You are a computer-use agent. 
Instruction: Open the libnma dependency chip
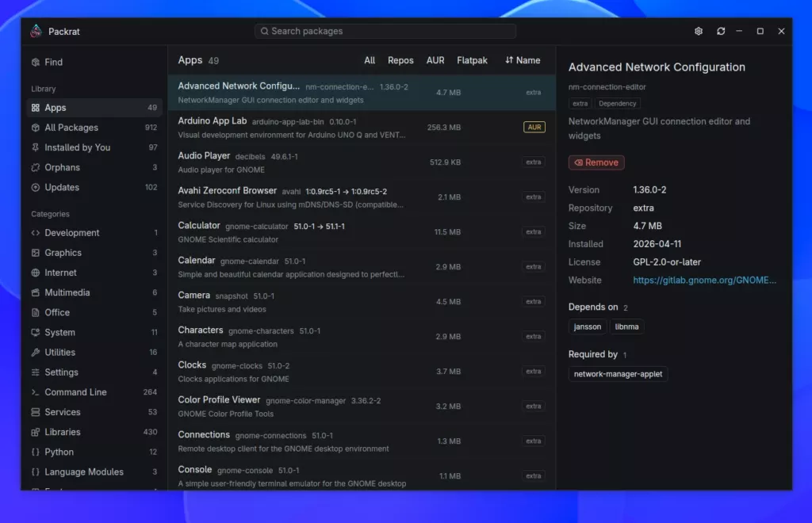pos(626,327)
